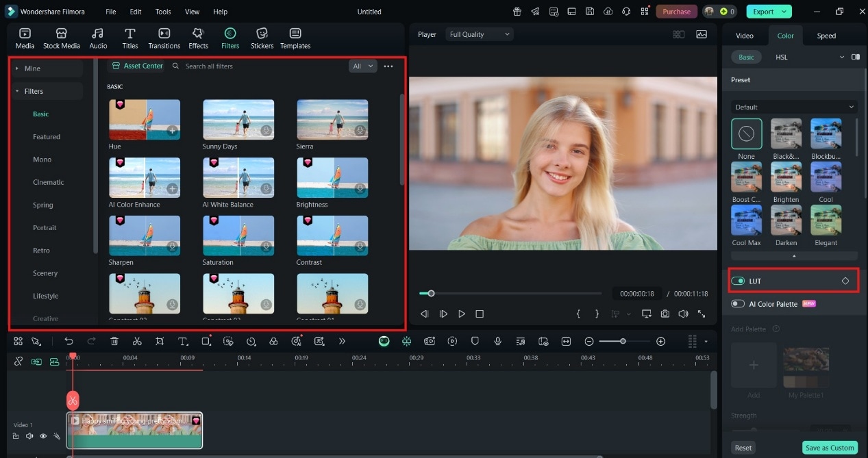Select the Sunny Days filter thumbnail
This screenshot has height=458, width=868.
point(238,120)
